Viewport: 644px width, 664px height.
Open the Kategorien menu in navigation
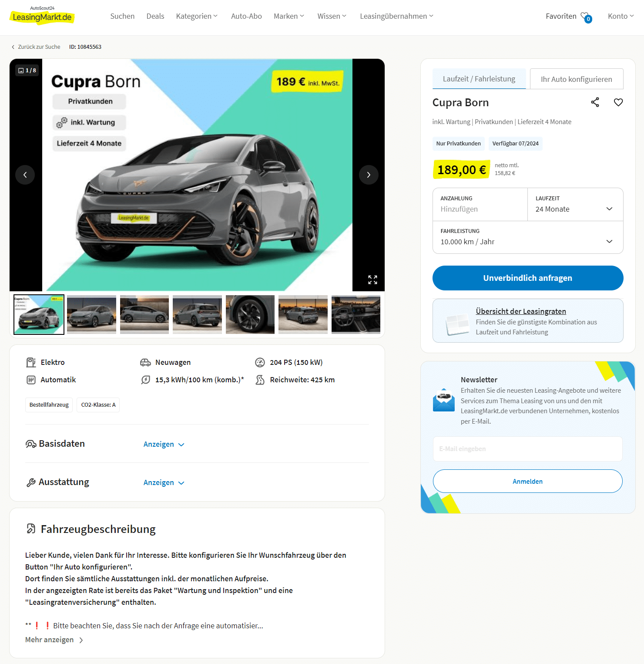(197, 16)
